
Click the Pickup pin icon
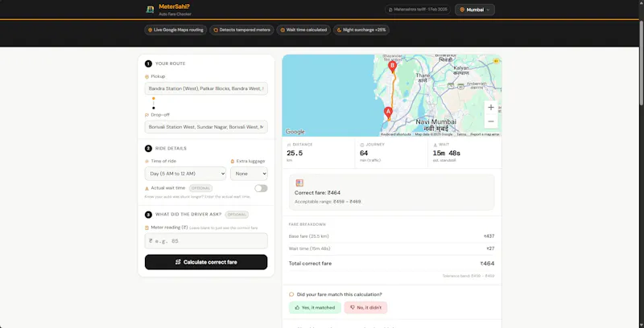[147, 76]
